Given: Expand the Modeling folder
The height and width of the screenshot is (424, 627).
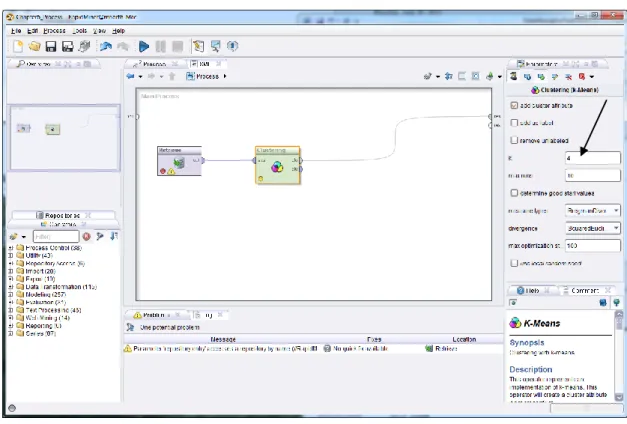Looking at the screenshot, I should 11,294.
